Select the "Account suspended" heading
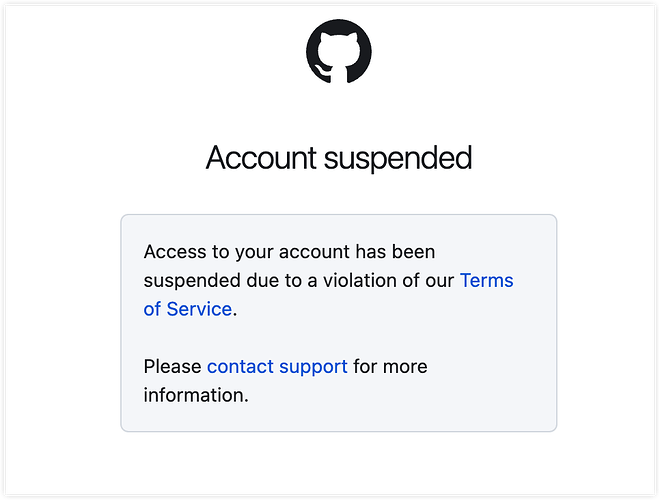Image resolution: width=659 pixels, height=500 pixels. 339,158
